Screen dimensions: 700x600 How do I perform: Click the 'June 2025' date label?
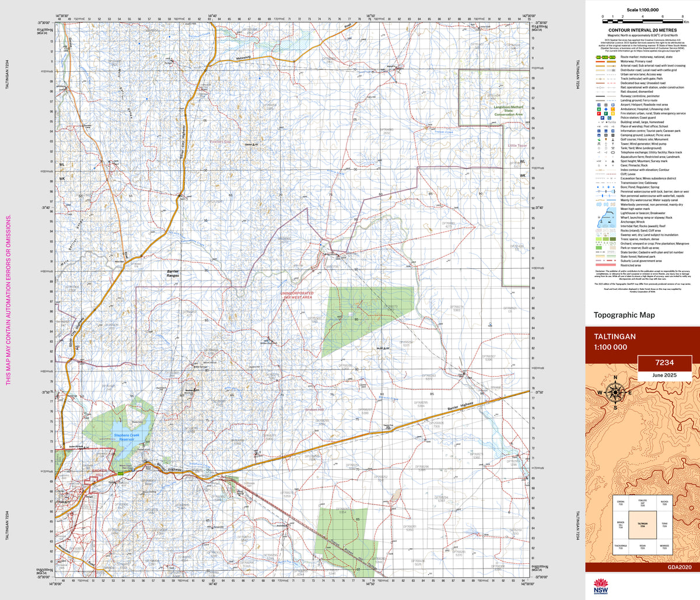[665, 375]
